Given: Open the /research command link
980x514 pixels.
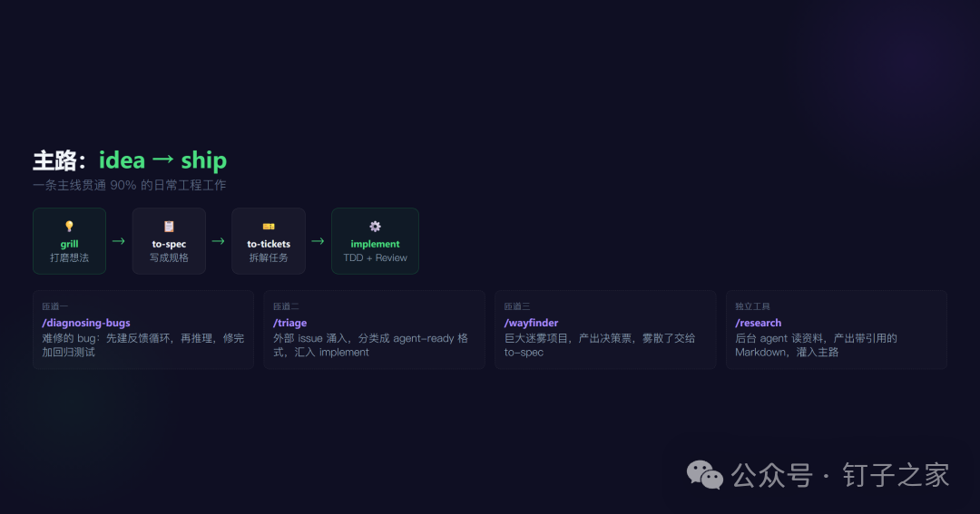Looking at the screenshot, I should click(758, 323).
